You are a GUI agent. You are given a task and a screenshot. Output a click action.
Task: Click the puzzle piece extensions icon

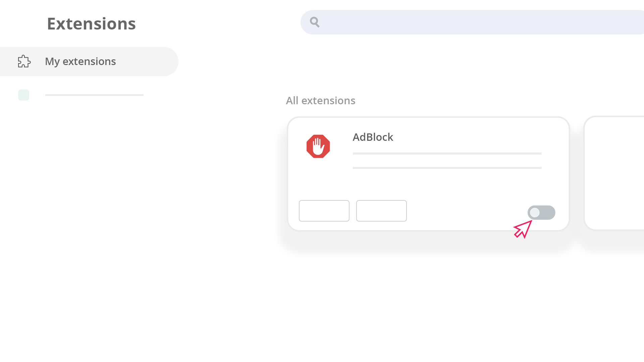pos(24,61)
